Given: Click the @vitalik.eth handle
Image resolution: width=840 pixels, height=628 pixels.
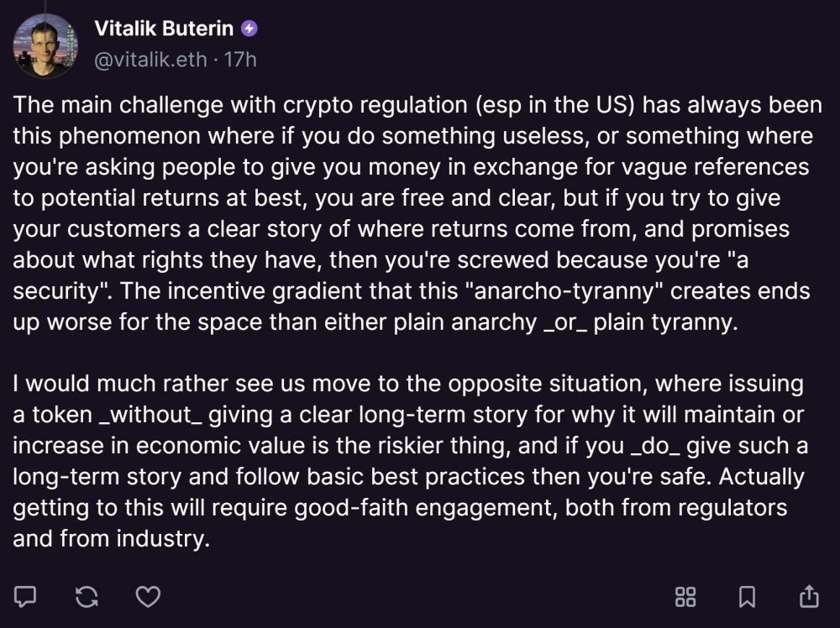Looking at the screenshot, I should click(x=150, y=60).
